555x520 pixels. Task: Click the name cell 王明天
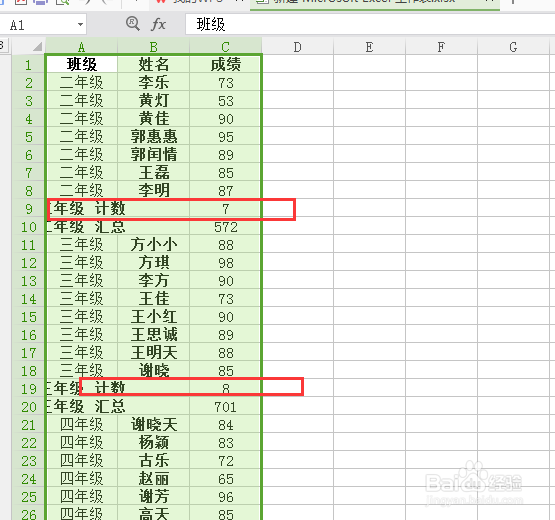(x=153, y=353)
